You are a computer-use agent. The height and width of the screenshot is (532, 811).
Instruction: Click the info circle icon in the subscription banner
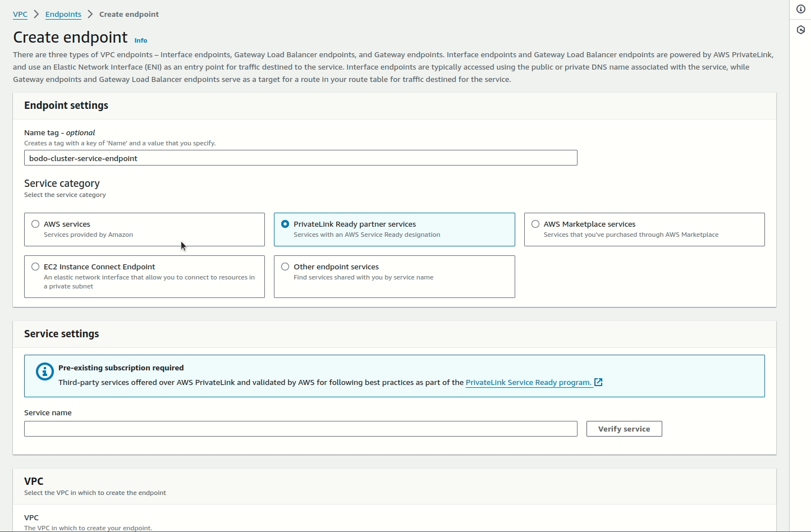pyautogui.click(x=44, y=372)
